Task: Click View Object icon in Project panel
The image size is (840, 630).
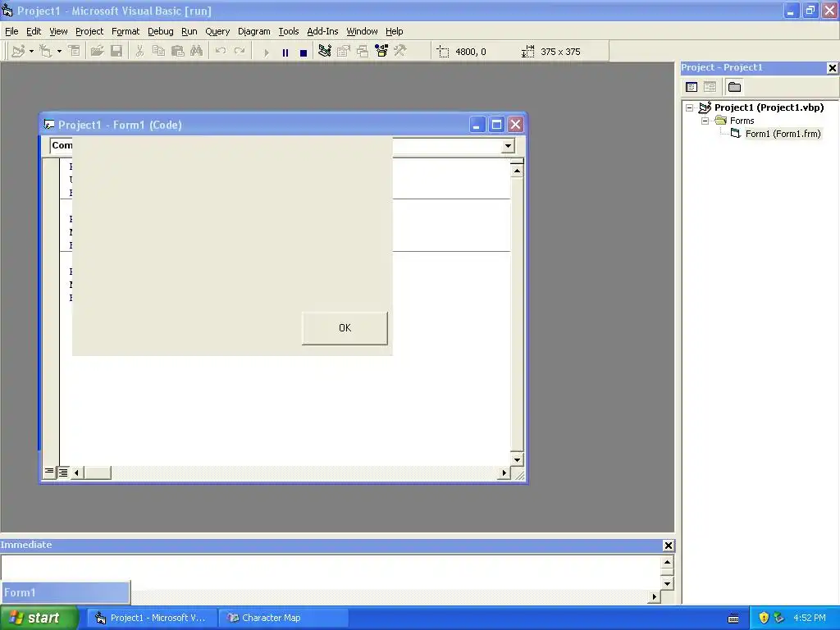Action: pos(710,87)
